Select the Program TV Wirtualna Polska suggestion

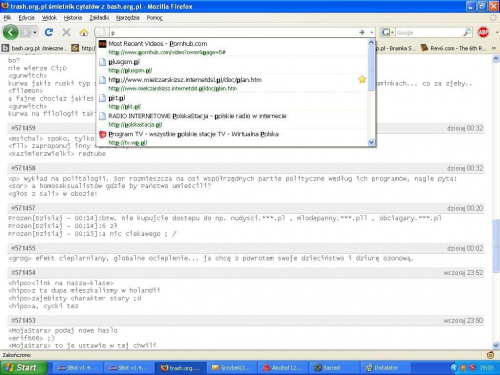tap(233, 138)
